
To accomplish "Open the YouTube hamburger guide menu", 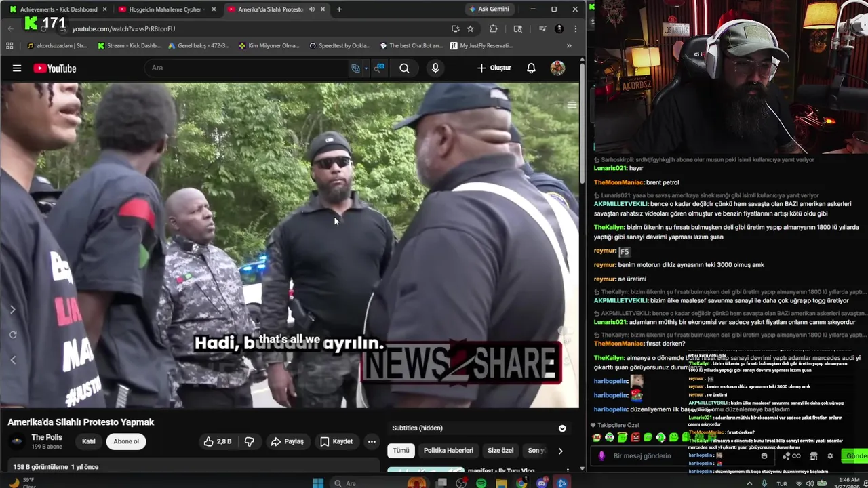I will (x=17, y=68).
